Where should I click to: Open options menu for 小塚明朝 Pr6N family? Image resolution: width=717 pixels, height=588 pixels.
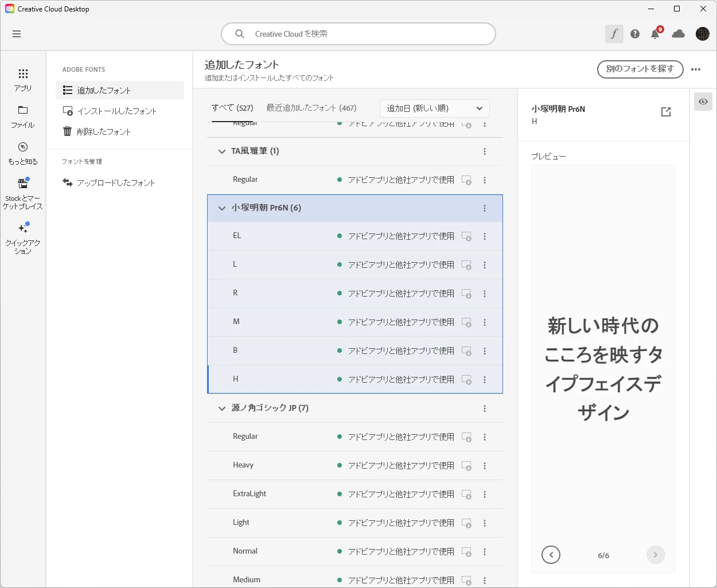coord(485,208)
